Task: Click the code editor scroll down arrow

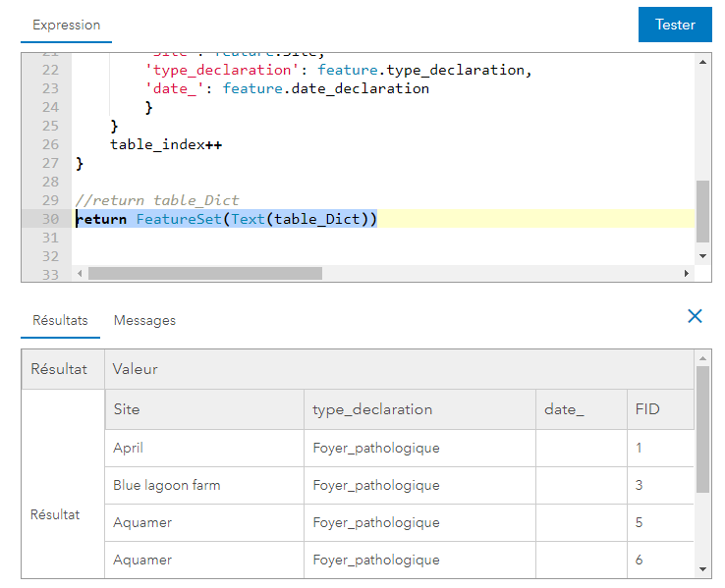Action: pos(702,256)
